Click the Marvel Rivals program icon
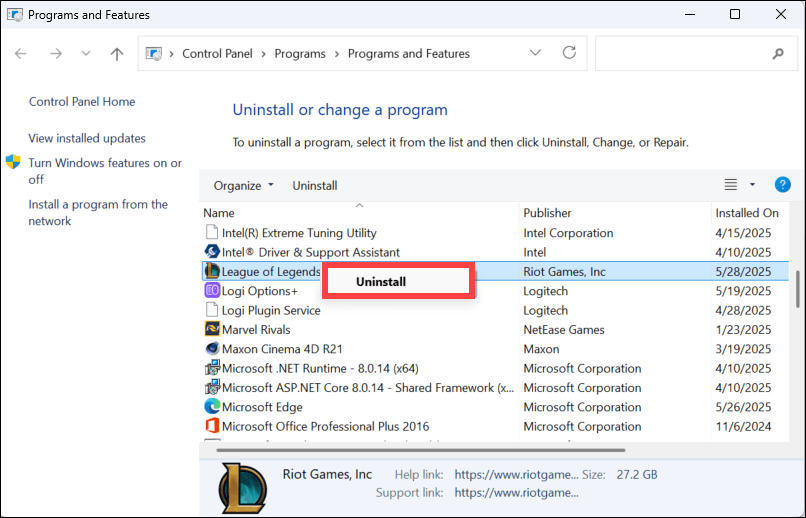This screenshot has height=518, width=806. point(212,329)
